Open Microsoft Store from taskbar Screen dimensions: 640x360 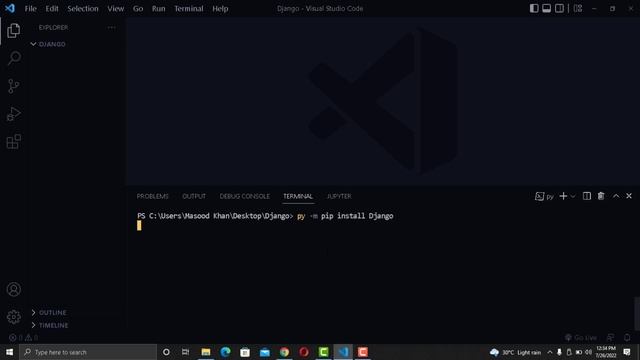point(245,352)
